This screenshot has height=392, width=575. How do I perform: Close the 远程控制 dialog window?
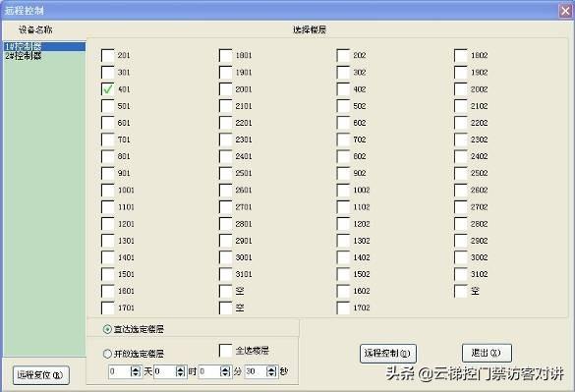click(x=565, y=11)
